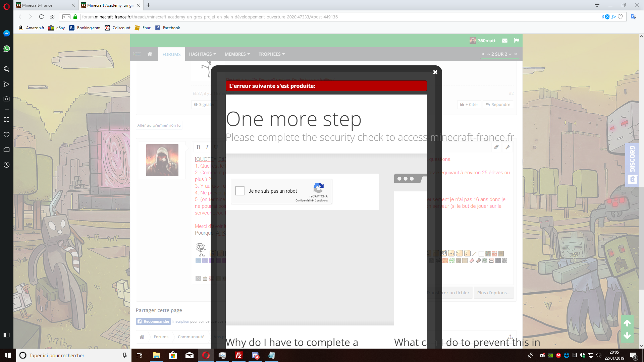Viewport: 644px width, 362px height.
Task: Click the wrench BB-code mode editor icon
Action: point(507,147)
